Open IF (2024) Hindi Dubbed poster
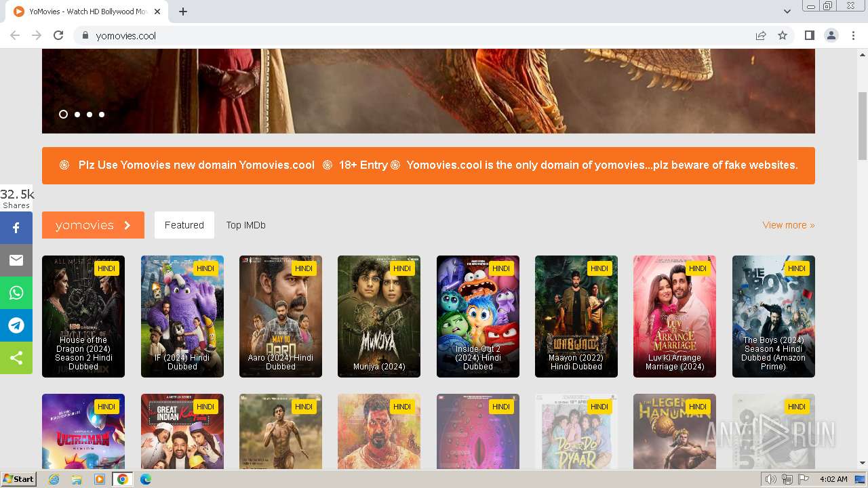The width and height of the screenshot is (868, 488). click(x=182, y=317)
